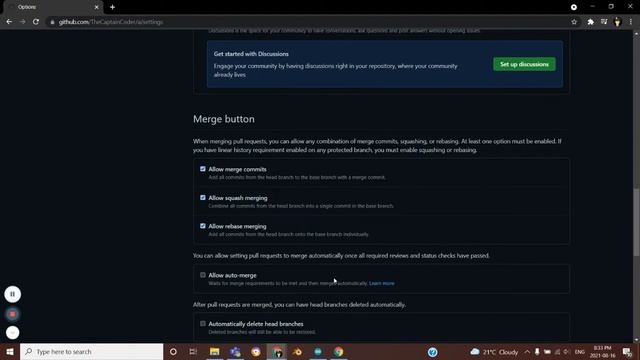This screenshot has height=360, width=640.
Task: Go forward in browser history
Action: coord(22,22)
